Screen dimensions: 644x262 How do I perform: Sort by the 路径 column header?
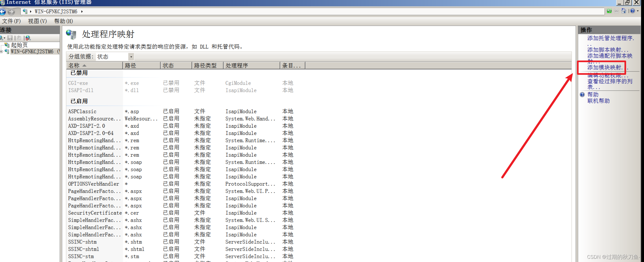click(x=142, y=66)
